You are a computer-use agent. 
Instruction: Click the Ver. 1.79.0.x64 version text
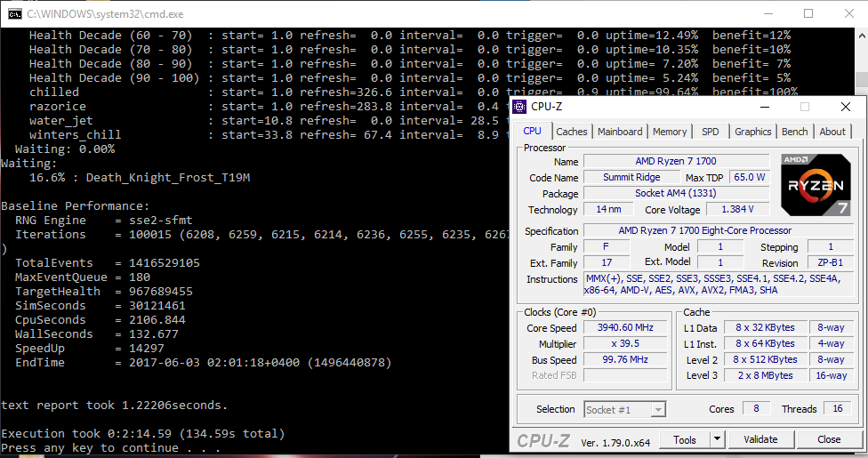tap(615, 443)
